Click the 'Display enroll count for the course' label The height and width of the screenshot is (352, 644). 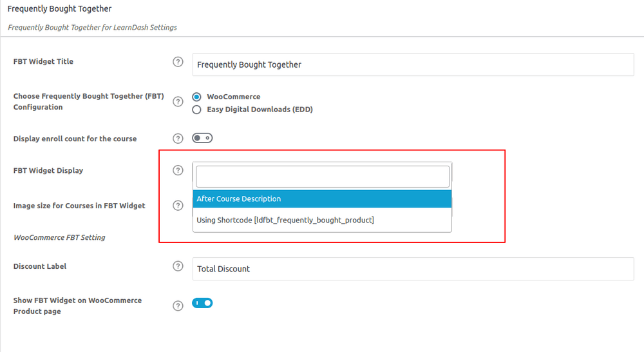point(75,139)
